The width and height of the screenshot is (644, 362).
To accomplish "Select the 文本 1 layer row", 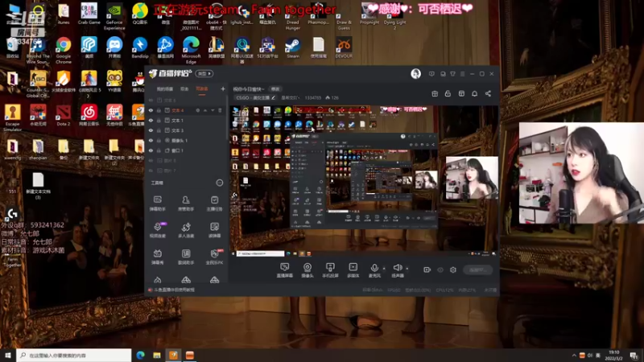I will tap(185, 120).
